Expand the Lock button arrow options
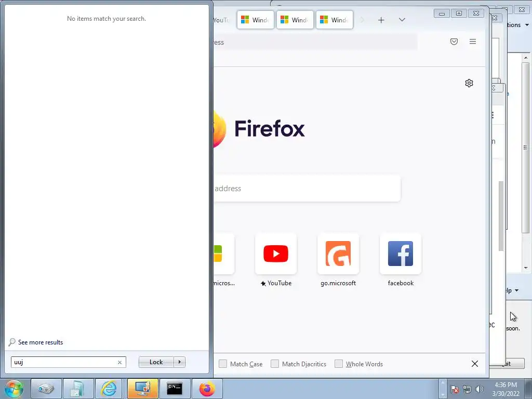The image size is (532, 399). tap(179, 362)
